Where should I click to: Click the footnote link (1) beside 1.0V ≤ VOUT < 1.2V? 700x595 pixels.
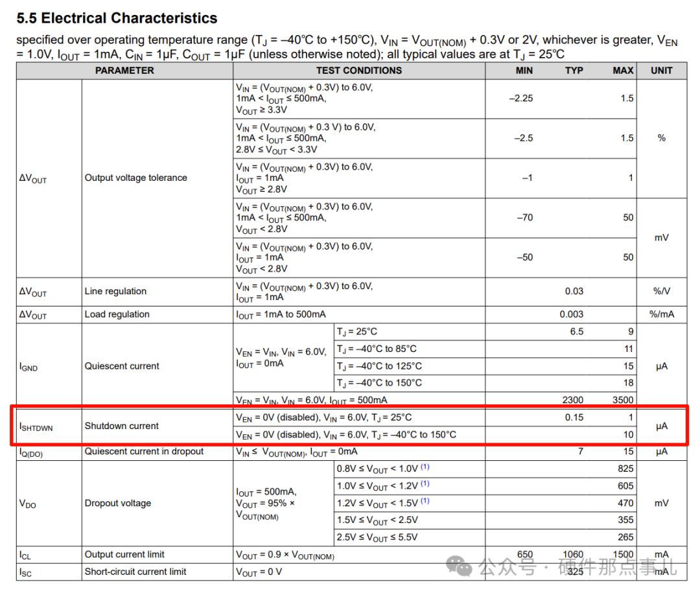(425, 484)
